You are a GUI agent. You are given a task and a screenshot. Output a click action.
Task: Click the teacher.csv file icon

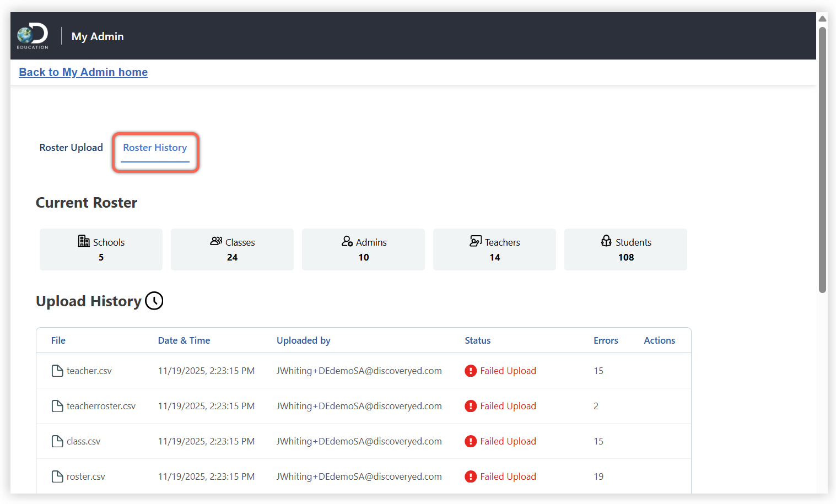click(57, 371)
